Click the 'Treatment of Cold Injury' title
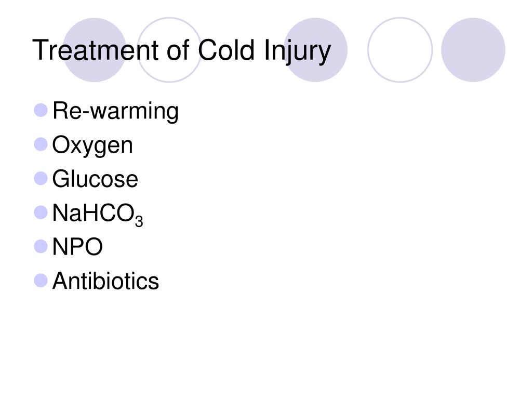This screenshot has width=532, height=399. click(181, 51)
